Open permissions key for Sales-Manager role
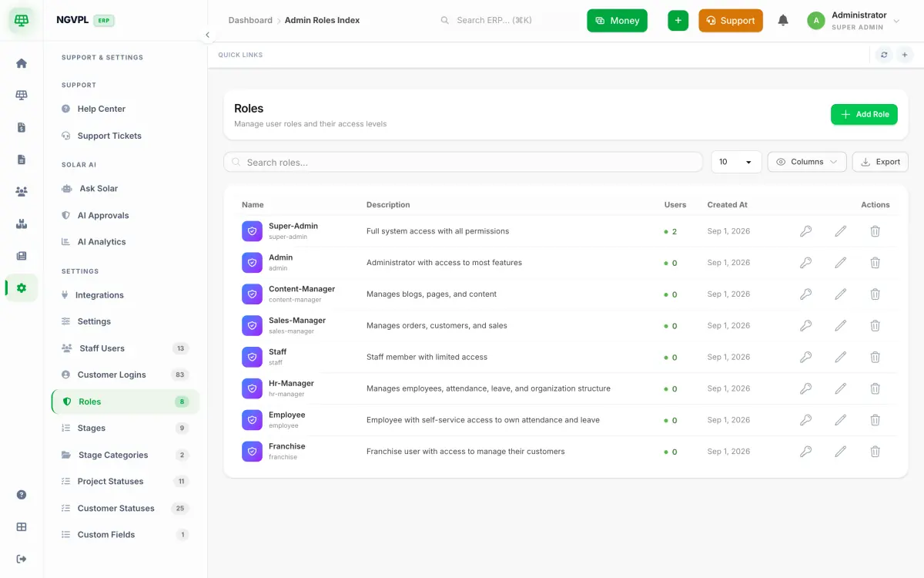The height and width of the screenshot is (578, 924). (805, 326)
